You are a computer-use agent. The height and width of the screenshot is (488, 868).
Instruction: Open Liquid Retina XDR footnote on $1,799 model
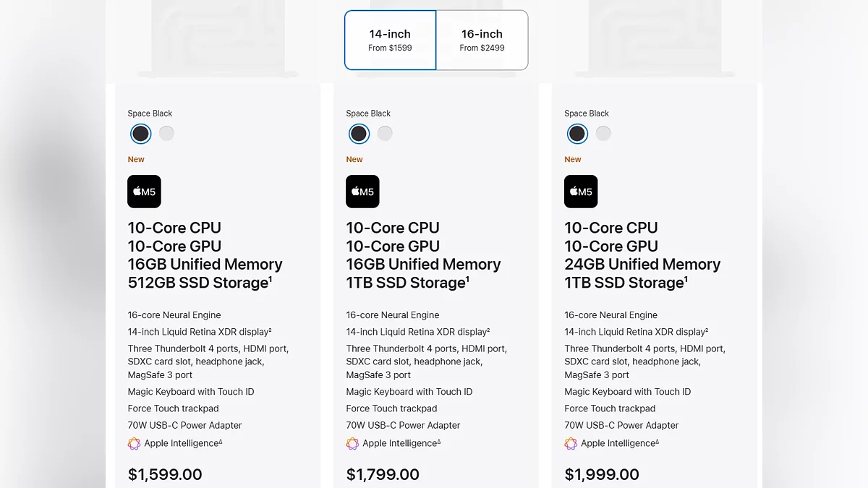[488, 330]
